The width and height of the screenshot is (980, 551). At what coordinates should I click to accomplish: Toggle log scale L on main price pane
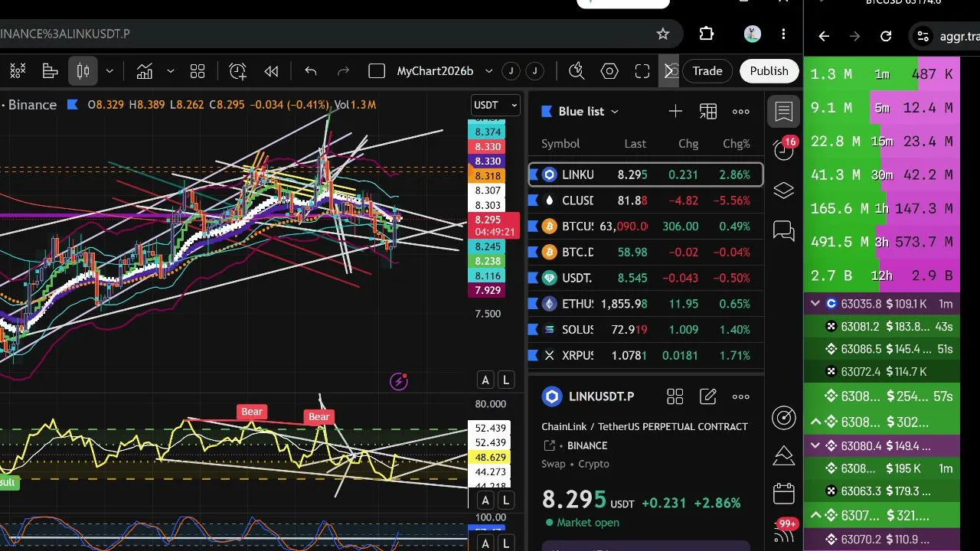[x=506, y=380]
